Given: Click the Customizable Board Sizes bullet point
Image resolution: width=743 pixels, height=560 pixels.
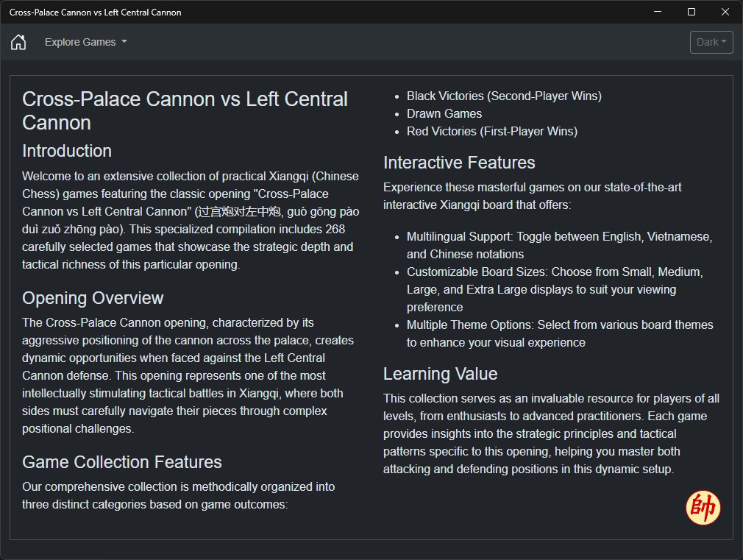Looking at the screenshot, I should coord(555,289).
